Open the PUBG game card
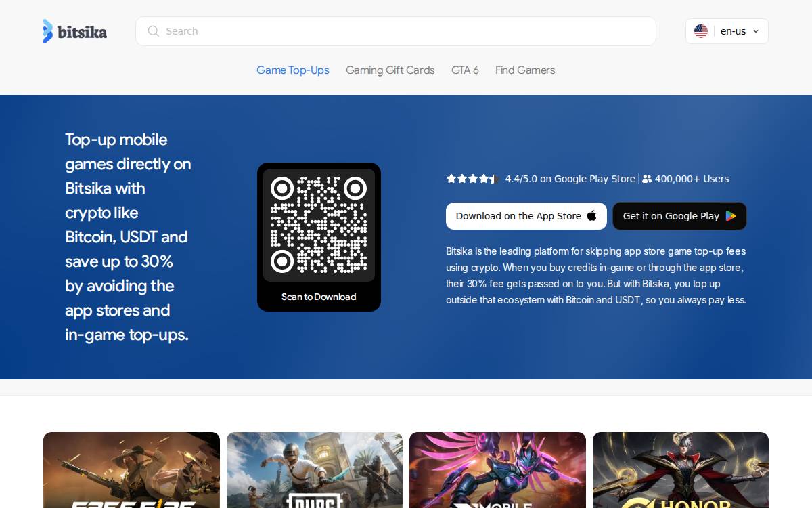 (315, 470)
